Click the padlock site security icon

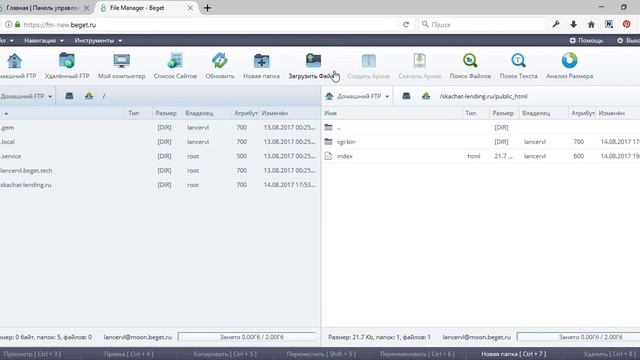[x=18, y=24]
